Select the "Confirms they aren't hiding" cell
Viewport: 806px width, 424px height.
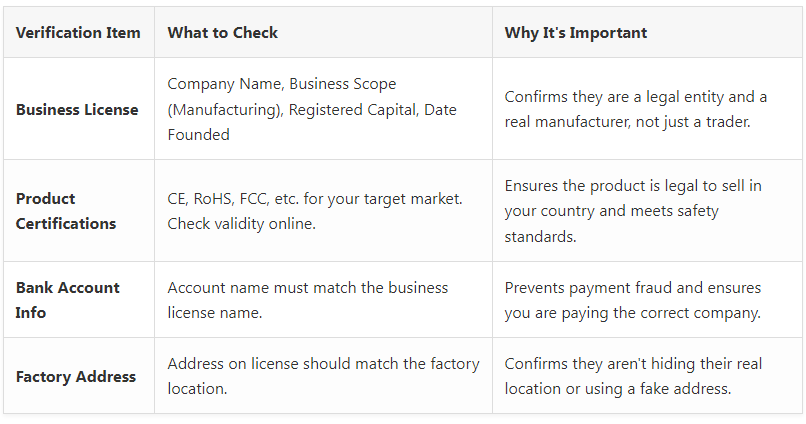click(630, 376)
